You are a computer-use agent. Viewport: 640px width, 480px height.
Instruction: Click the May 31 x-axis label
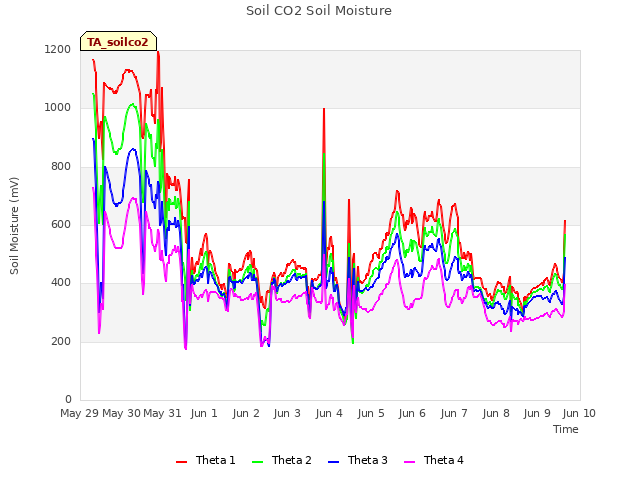(x=162, y=413)
